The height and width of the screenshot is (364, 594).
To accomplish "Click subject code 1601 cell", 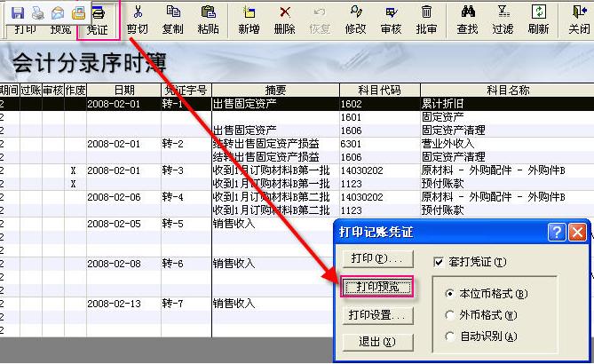I will click(380, 117).
